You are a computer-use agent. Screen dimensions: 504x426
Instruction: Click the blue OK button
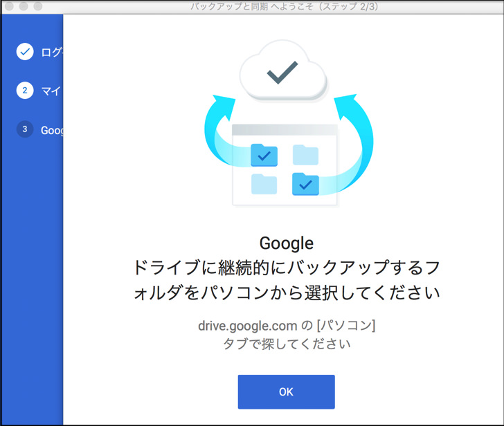pos(286,391)
